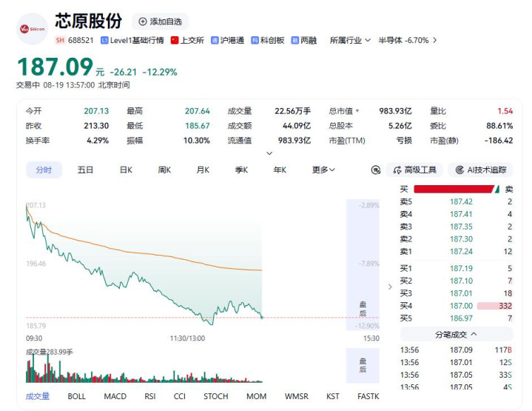Click the 两融 badge icon

pyautogui.click(x=294, y=41)
